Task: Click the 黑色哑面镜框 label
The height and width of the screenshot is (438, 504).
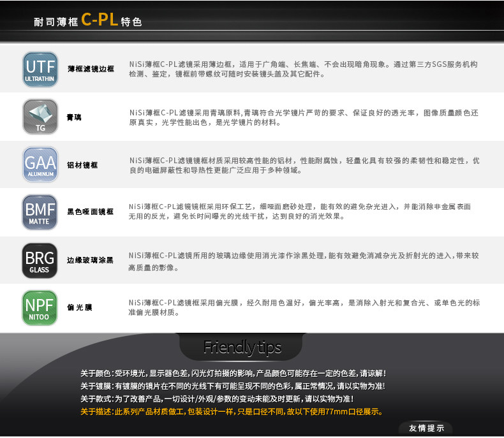Action: click(91, 212)
